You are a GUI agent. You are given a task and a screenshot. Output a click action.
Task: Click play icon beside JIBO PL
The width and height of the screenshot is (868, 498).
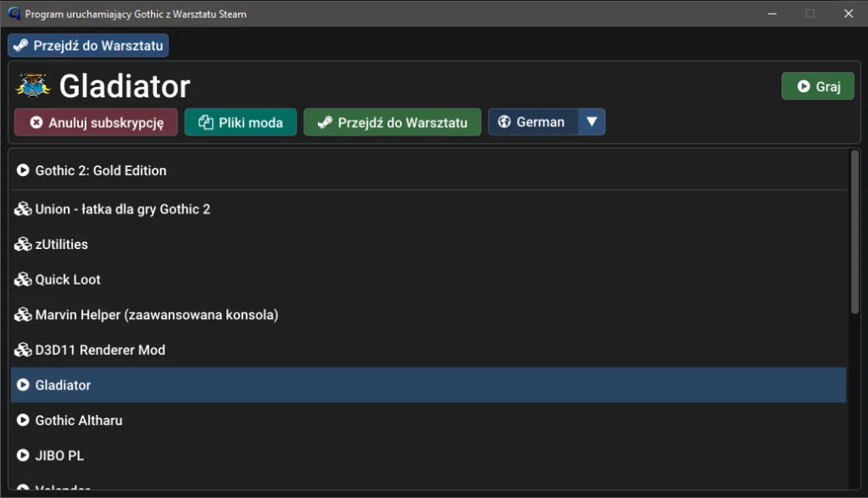pos(23,456)
